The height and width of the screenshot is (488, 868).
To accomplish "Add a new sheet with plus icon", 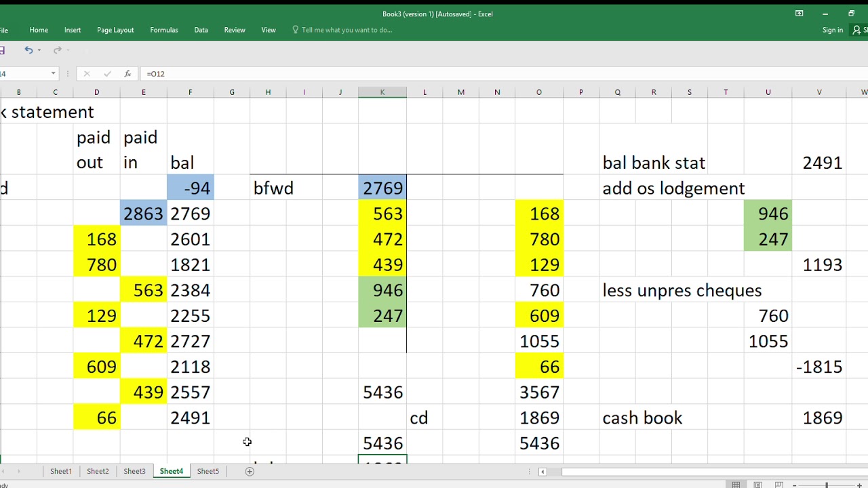I will 250,471.
